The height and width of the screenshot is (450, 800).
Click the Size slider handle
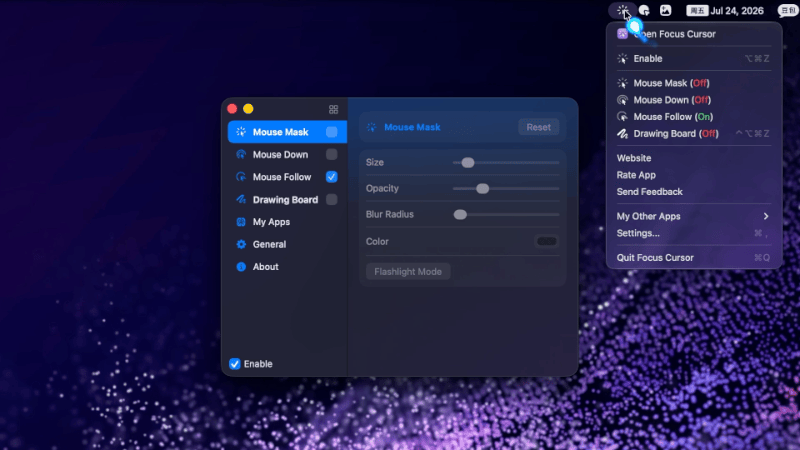467,163
